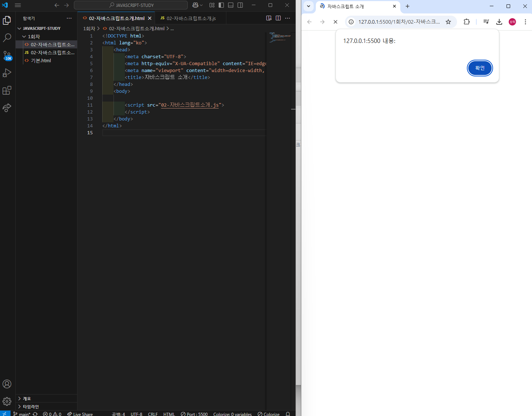The image size is (532, 416).
Task: Go forward in VS Code editor history
Action: (66, 5)
